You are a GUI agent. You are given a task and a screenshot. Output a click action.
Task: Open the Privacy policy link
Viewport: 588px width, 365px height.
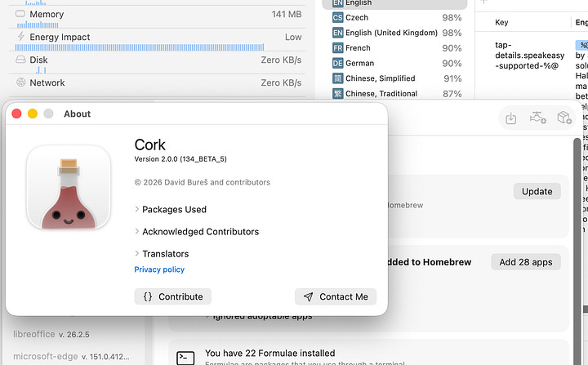tap(159, 269)
